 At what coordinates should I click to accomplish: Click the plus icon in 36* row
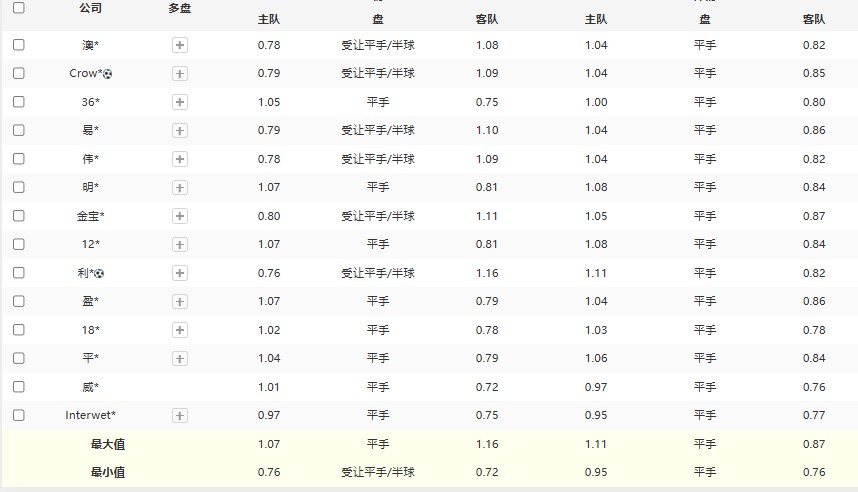180,102
